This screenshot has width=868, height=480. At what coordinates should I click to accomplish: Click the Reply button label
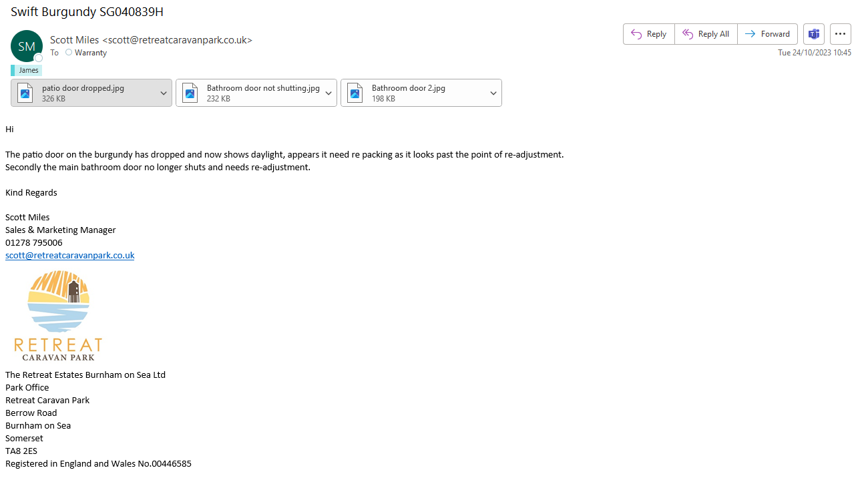656,34
